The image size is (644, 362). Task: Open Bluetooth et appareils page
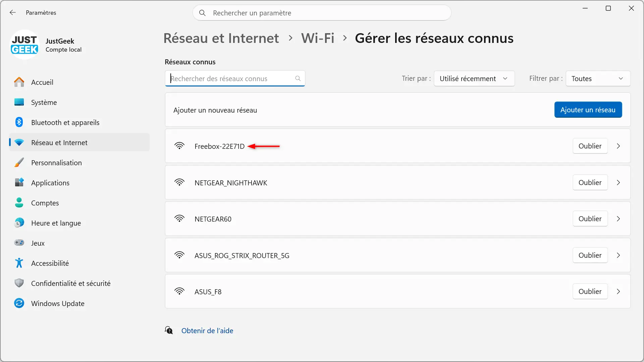pyautogui.click(x=79, y=122)
